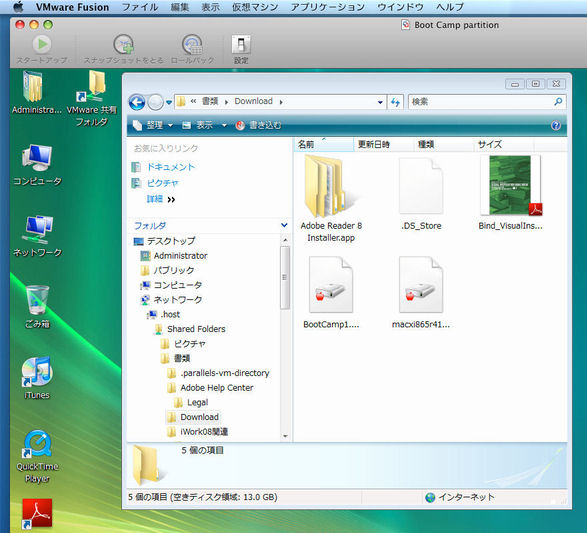Image resolution: width=587 pixels, height=533 pixels.
Task: Open the VMware Fusion application menu
Action: 72,7
